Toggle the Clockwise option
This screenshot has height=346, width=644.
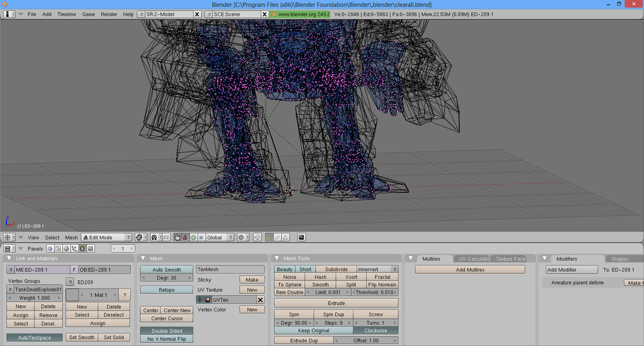[375, 330]
